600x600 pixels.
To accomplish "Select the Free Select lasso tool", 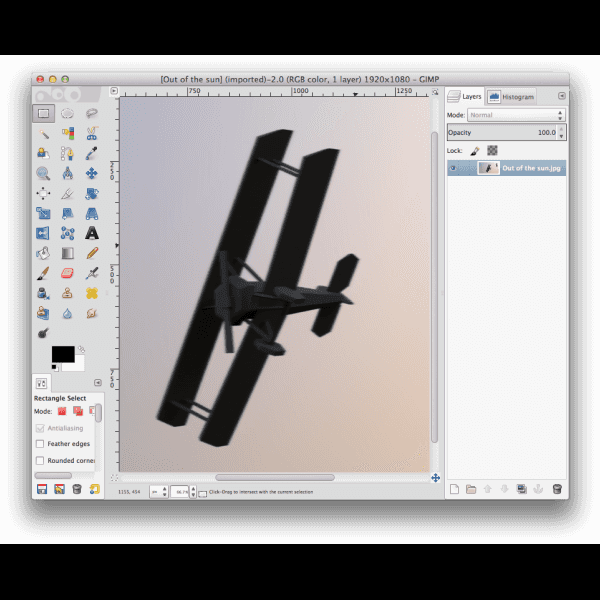I will [x=92, y=113].
